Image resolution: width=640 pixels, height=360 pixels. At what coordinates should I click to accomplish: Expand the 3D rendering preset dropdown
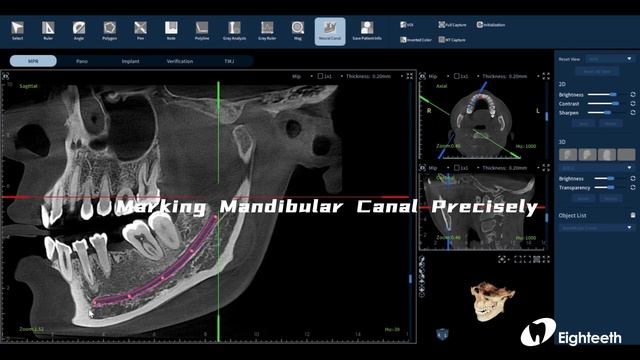coord(597,168)
